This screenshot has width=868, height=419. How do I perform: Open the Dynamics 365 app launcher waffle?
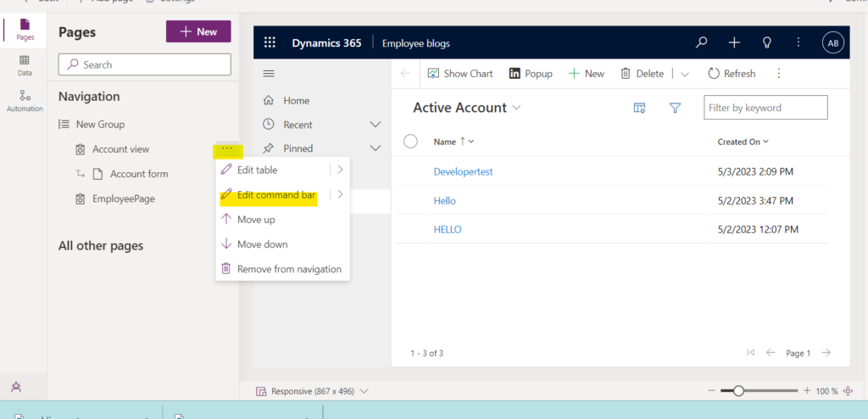tap(270, 42)
